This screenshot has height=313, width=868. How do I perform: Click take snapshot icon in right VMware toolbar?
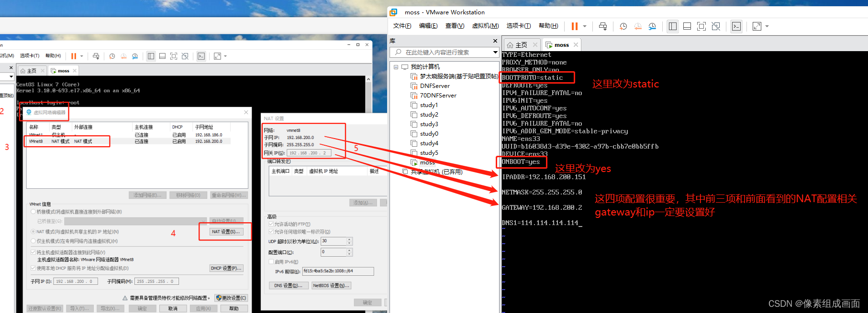(x=623, y=26)
